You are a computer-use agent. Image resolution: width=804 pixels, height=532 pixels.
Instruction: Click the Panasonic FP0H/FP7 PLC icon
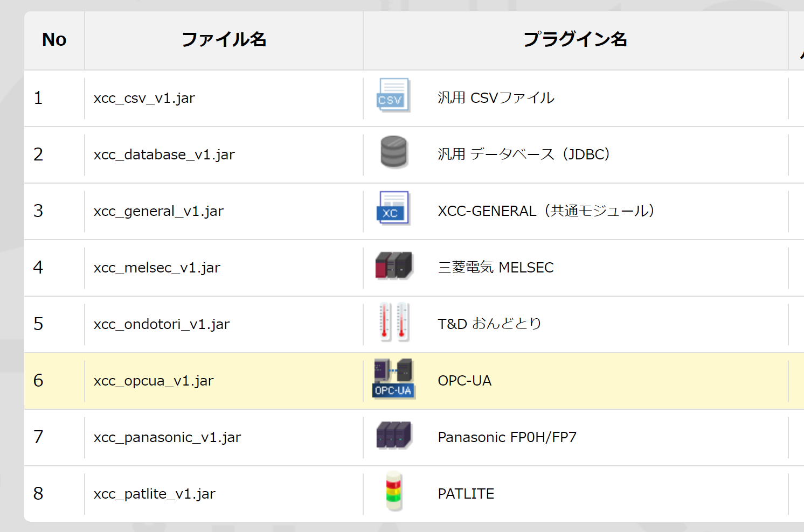394,435
